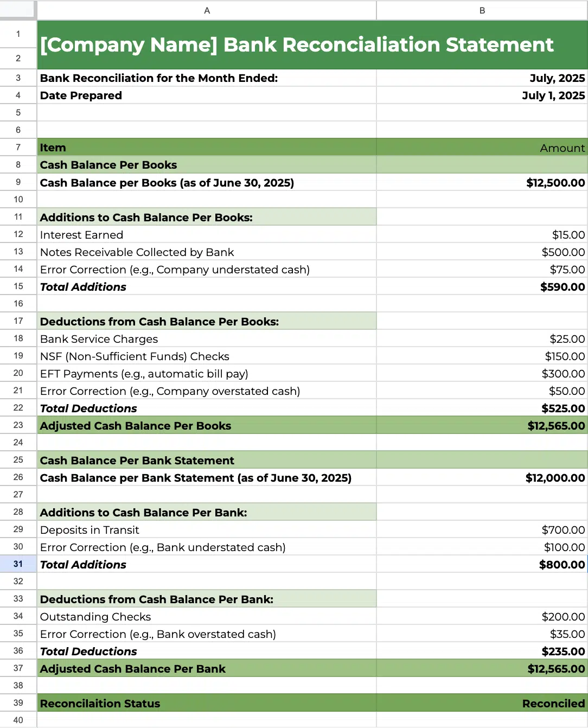The width and height of the screenshot is (588, 728).
Task: Select column B header
Action: (482, 10)
